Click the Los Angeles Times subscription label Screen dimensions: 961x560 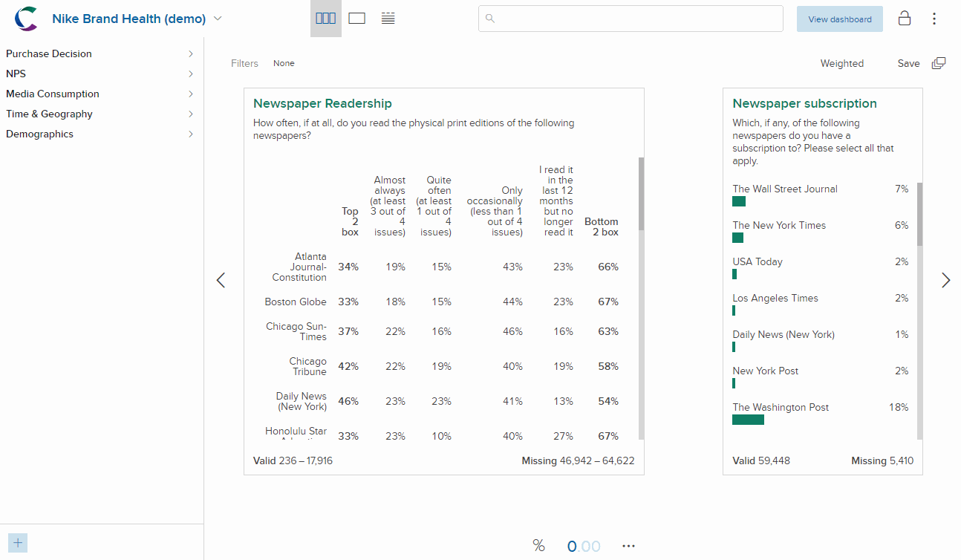click(775, 298)
